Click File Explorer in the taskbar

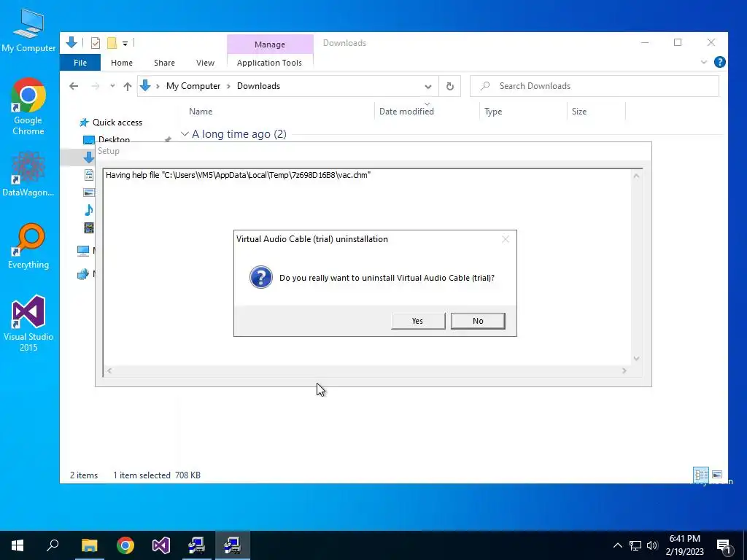(x=89, y=545)
